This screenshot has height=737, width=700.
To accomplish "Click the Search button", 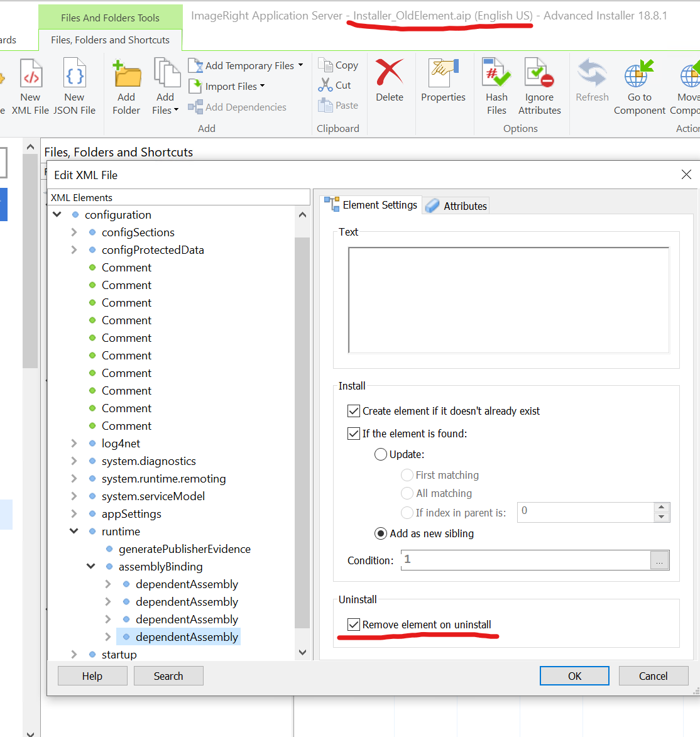I will 168,676.
